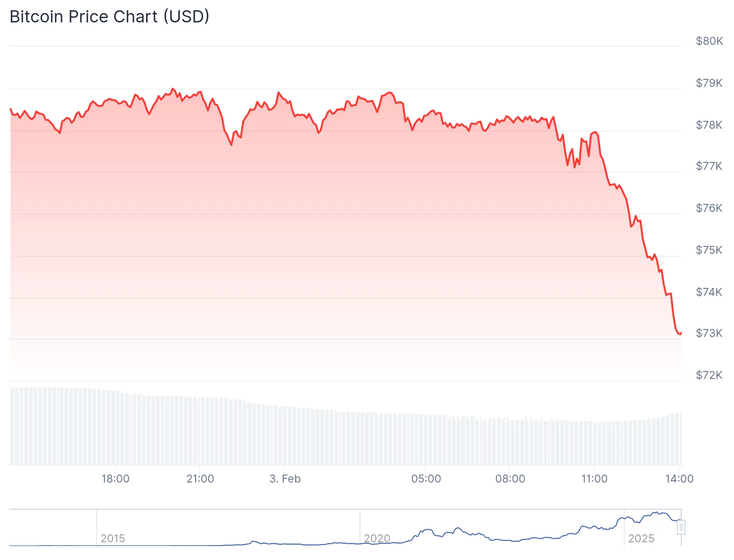
Task: Click the 21:00 time axis label
Action: (x=200, y=479)
